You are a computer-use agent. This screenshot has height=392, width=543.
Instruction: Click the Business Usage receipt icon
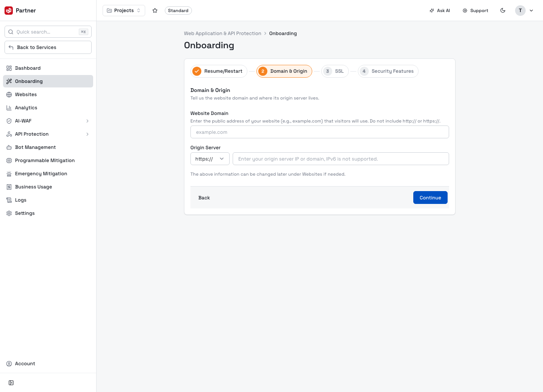click(9, 187)
